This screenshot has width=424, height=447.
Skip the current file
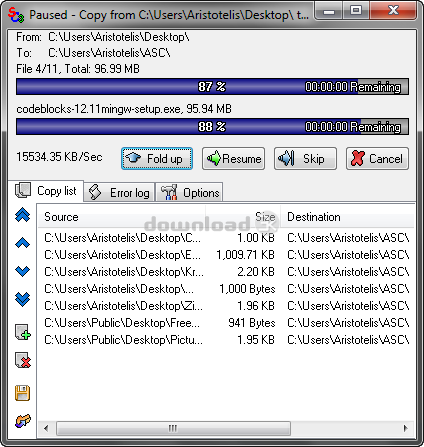pyautogui.click(x=305, y=159)
